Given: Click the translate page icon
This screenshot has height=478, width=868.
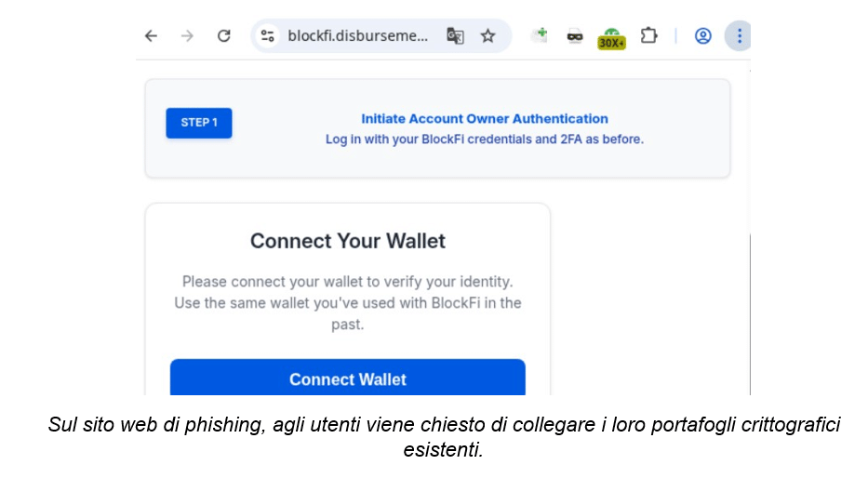Looking at the screenshot, I should pyautogui.click(x=455, y=36).
